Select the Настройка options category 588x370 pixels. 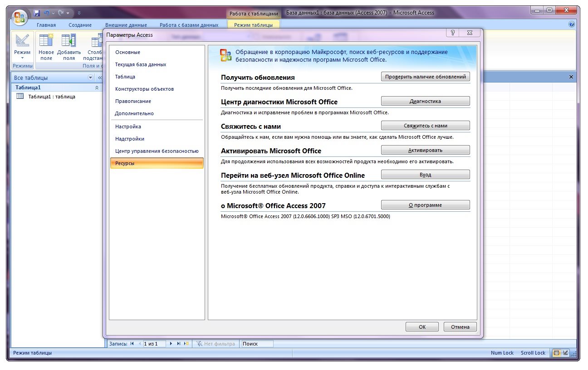coord(157,127)
